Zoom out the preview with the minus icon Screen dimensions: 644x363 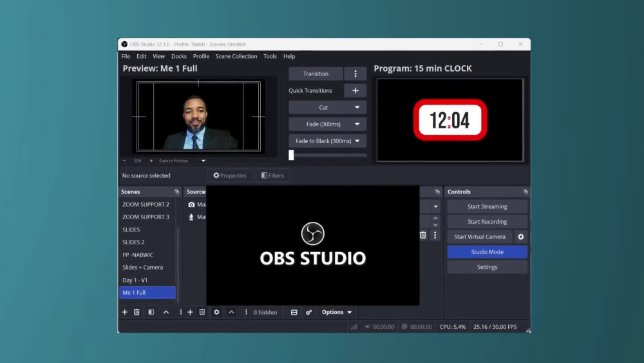pyautogui.click(x=124, y=161)
